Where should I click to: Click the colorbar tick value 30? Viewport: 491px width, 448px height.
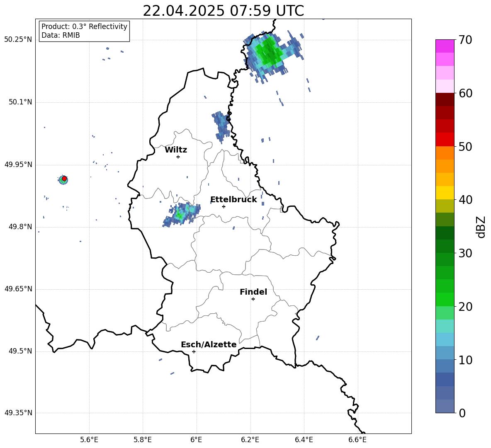click(465, 253)
